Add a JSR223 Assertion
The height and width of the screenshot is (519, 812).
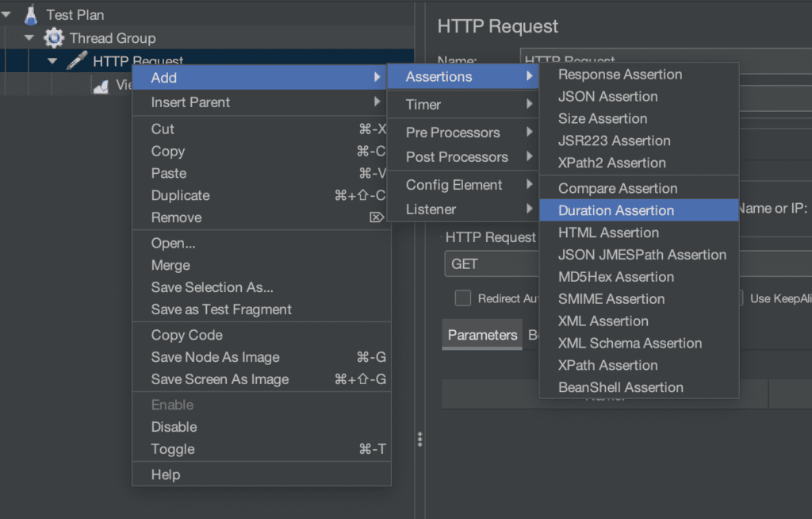pos(639,140)
